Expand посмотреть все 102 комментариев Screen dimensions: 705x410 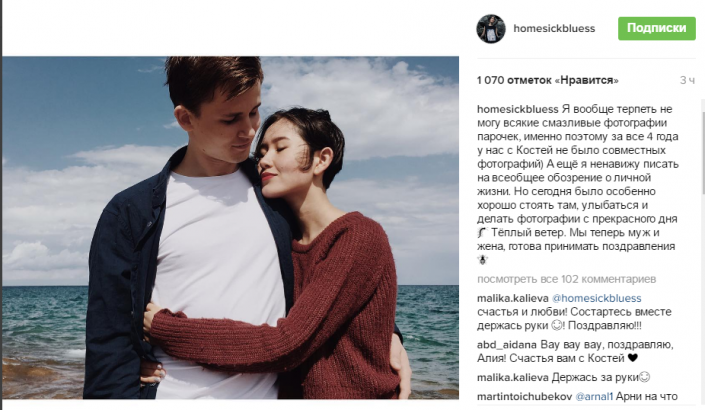coord(567,279)
